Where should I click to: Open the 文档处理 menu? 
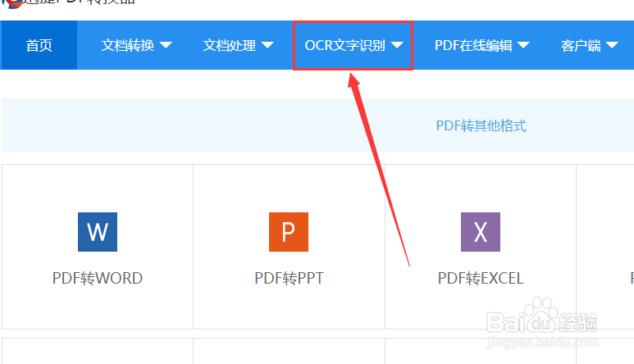coord(230,45)
